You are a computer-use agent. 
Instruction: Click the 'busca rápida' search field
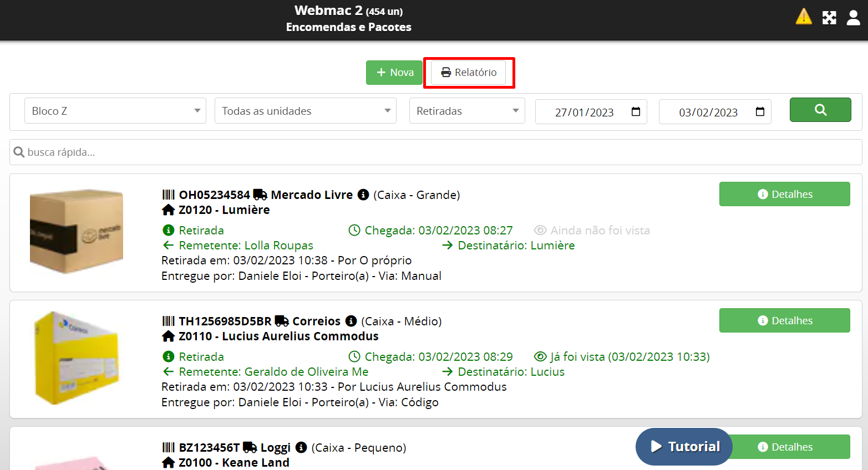pos(435,152)
